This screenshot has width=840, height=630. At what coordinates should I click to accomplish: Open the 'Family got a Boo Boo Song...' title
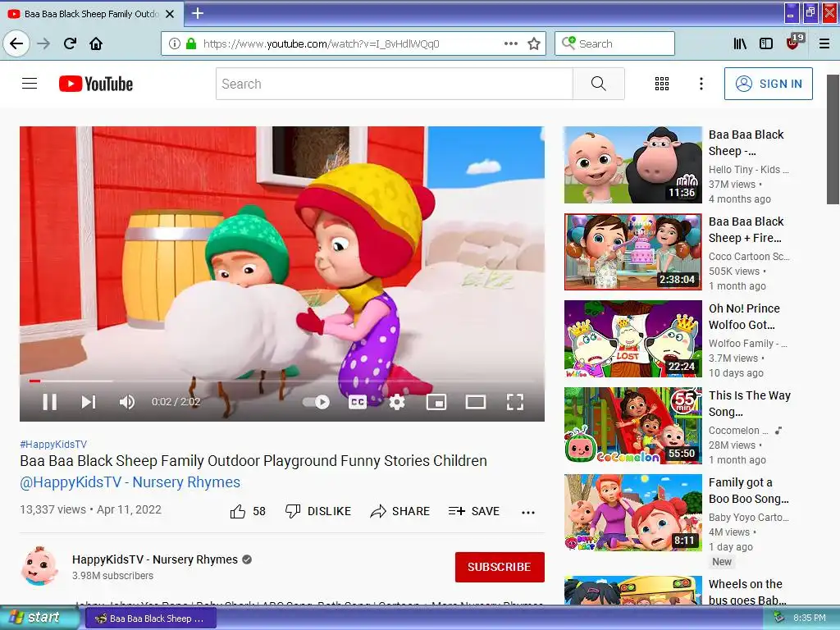pos(748,491)
